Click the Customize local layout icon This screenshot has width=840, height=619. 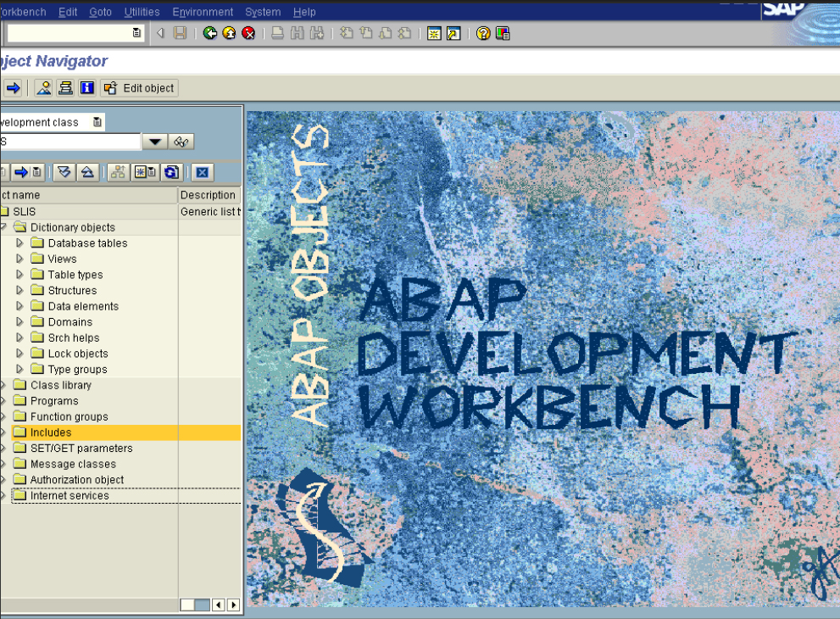[503, 33]
